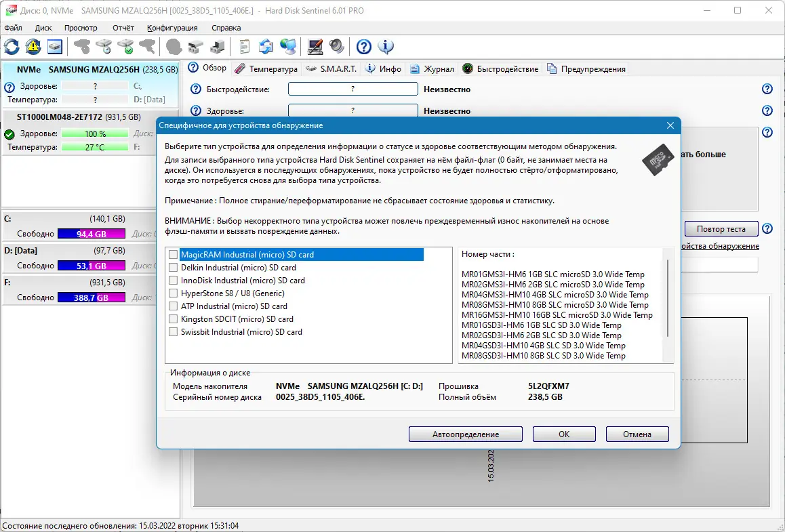Switch to the Инфо tab
The image size is (785, 532).
point(384,69)
